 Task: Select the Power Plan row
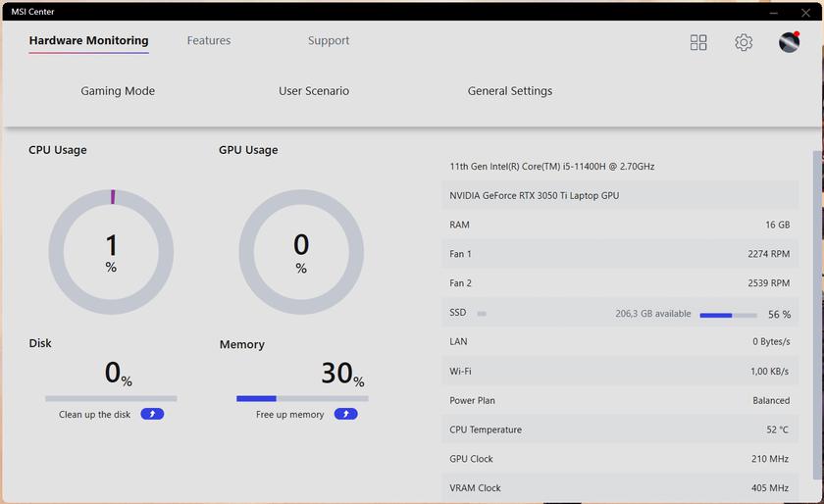619,400
